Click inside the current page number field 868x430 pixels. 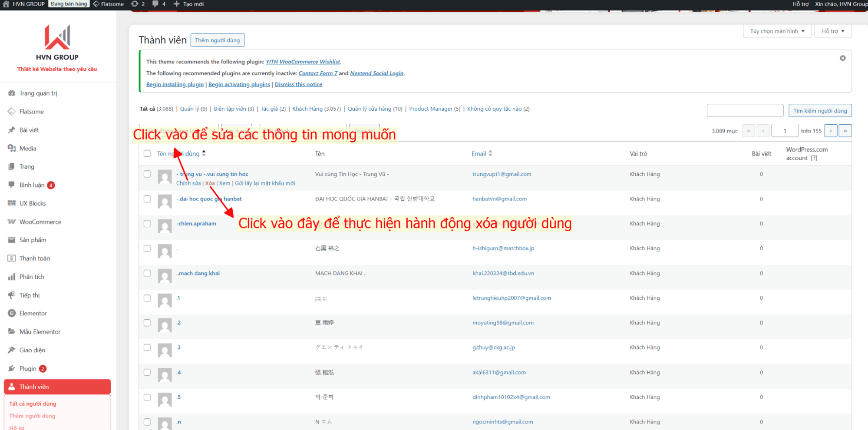pyautogui.click(x=785, y=130)
